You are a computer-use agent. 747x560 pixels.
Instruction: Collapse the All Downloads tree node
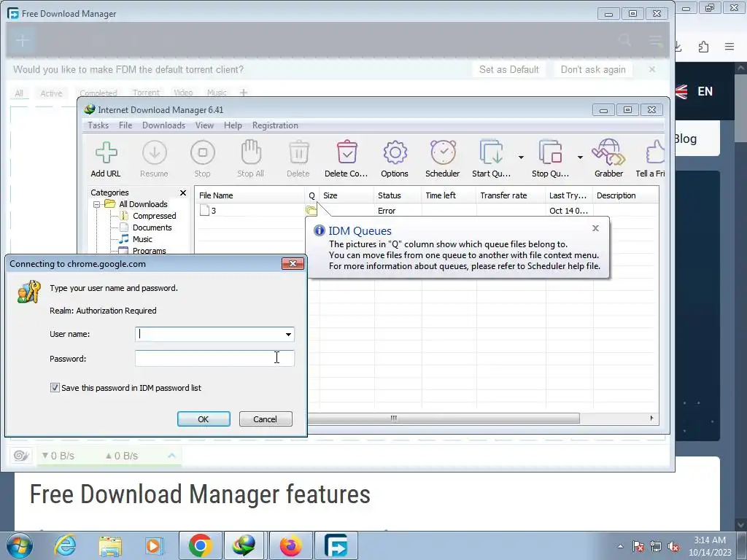pos(97,204)
